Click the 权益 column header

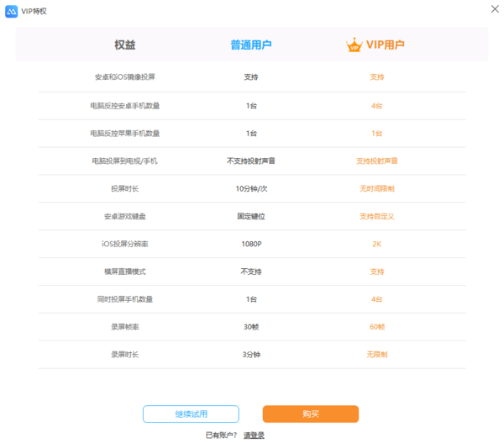[125, 45]
